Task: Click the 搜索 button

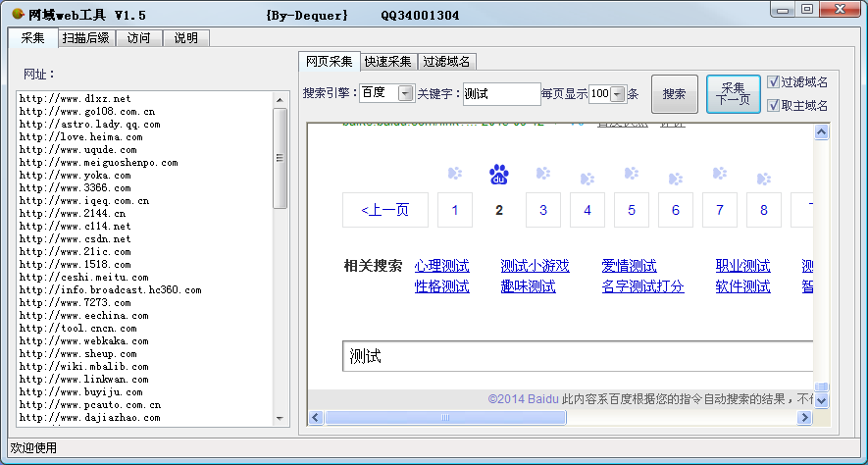Action: pos(674,94)
